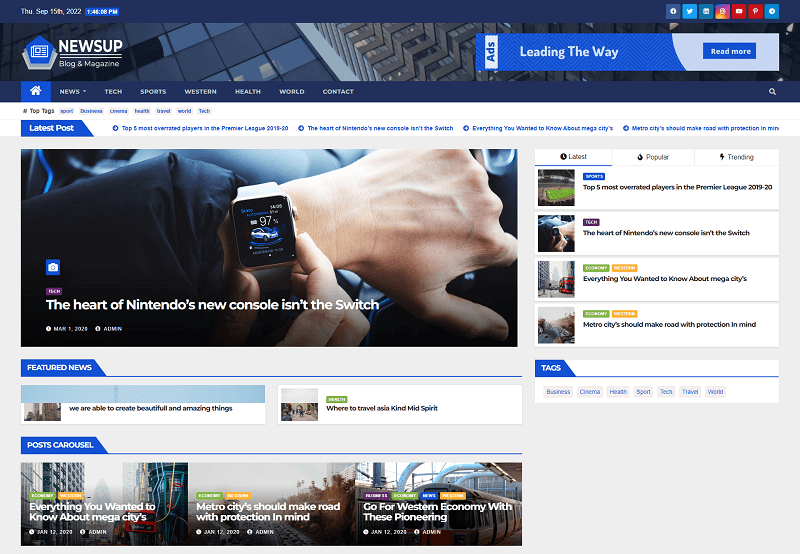The image size is (800, 554).
Task: Click the NEWSUP site title
Action: (x=90, y=46)
